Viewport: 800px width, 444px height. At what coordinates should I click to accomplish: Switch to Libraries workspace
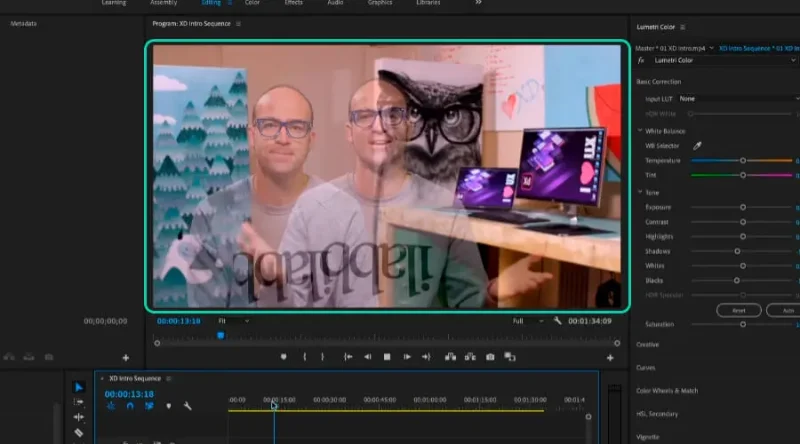tap(428, 3)
